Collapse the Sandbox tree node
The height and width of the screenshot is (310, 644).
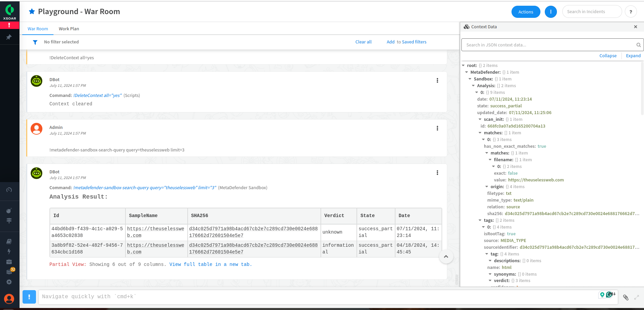pyautogui.click(x=470, y=79)
